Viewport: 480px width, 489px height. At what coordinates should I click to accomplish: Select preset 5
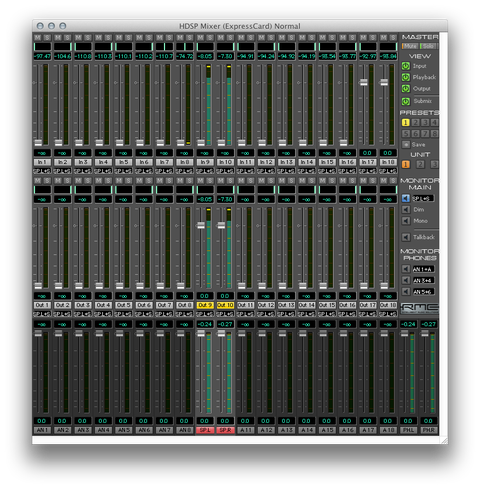tap(405, 134)
